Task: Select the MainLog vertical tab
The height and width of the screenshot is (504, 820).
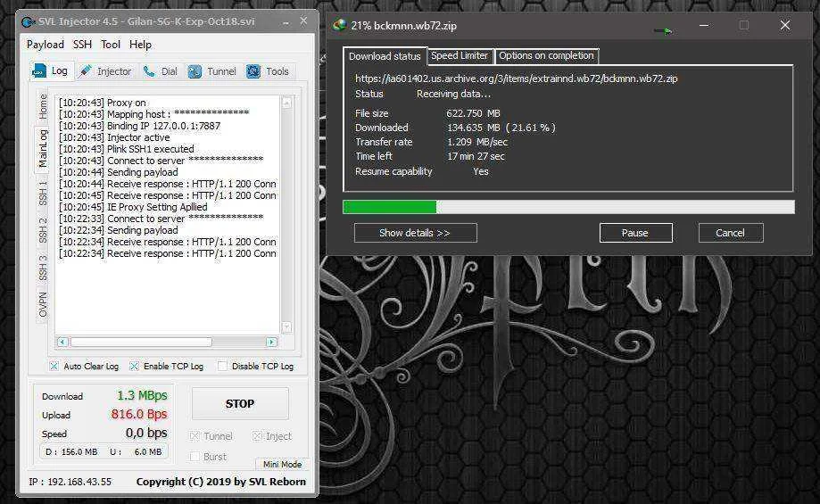Action: [x=42, y=148]
